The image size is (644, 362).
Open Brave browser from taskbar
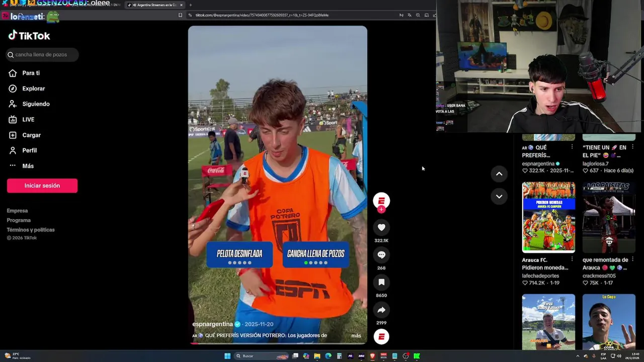[x=372, y=356]
